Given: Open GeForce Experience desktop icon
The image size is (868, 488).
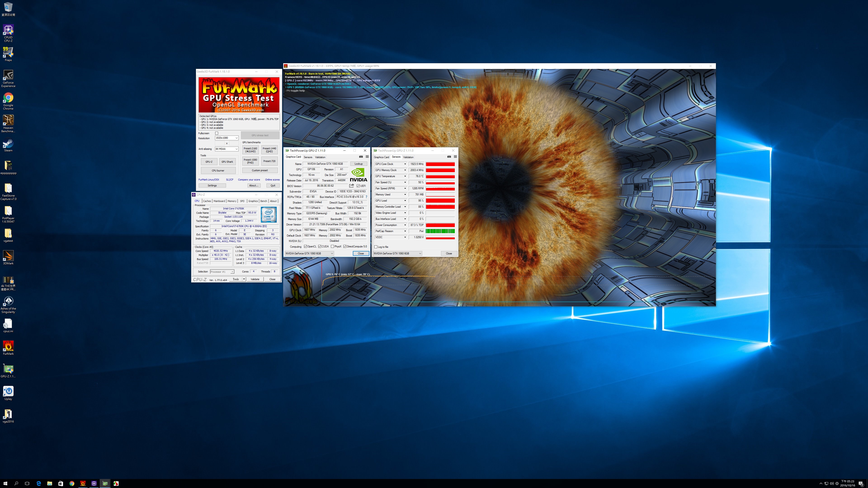Looking at the screenshot, I should point(8,78).
